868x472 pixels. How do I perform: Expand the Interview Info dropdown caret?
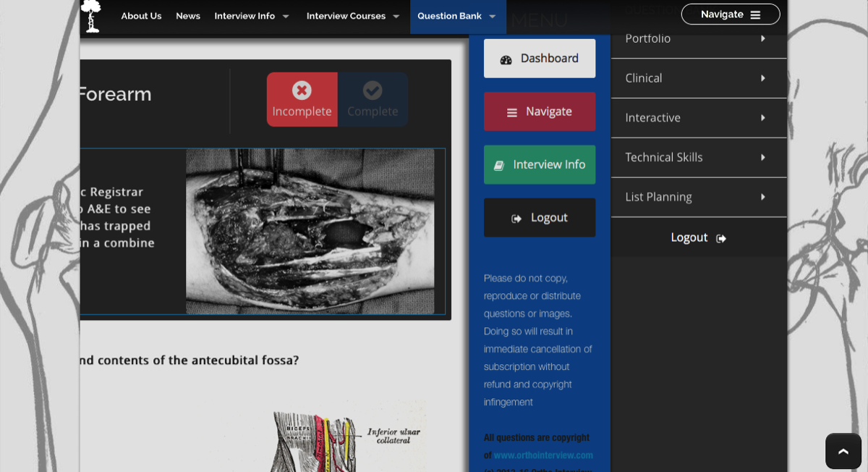286,17
